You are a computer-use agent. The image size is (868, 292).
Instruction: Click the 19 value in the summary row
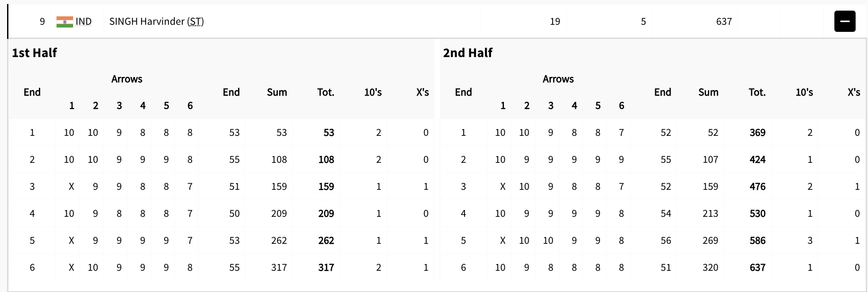tap(555, 22)
